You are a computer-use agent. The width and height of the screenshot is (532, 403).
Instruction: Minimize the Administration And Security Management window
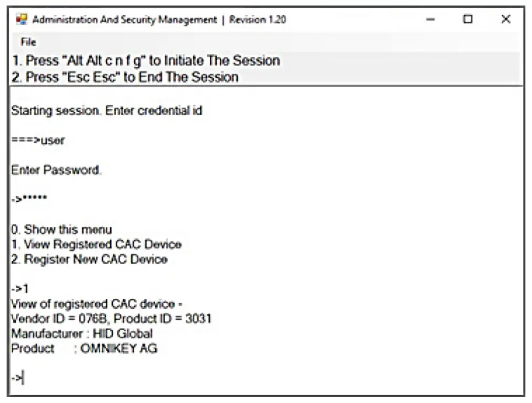(429, 19)
